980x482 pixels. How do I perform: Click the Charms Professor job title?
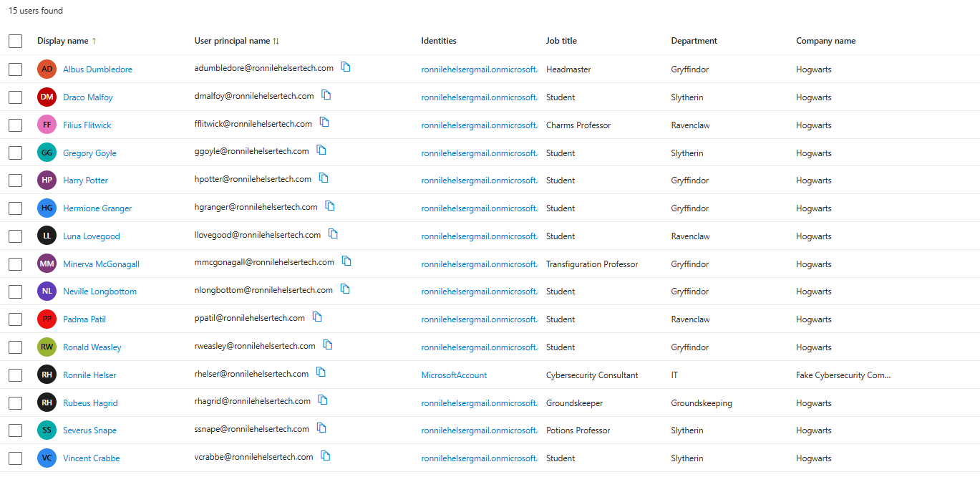pyautogui.click(x=578, y=125)
